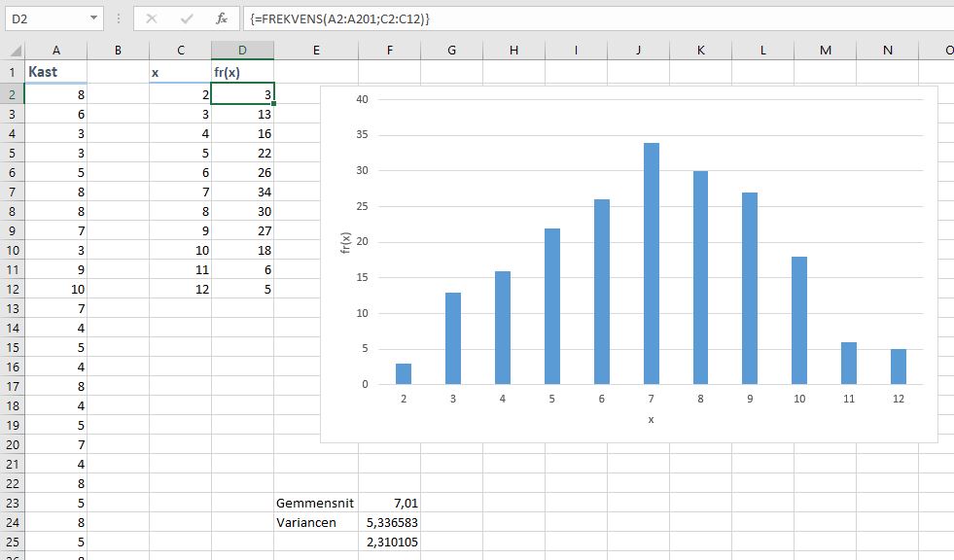This screenshot has width=954, height=560.
Task: Select the Variancen label cell
Action: pos(315,522)
